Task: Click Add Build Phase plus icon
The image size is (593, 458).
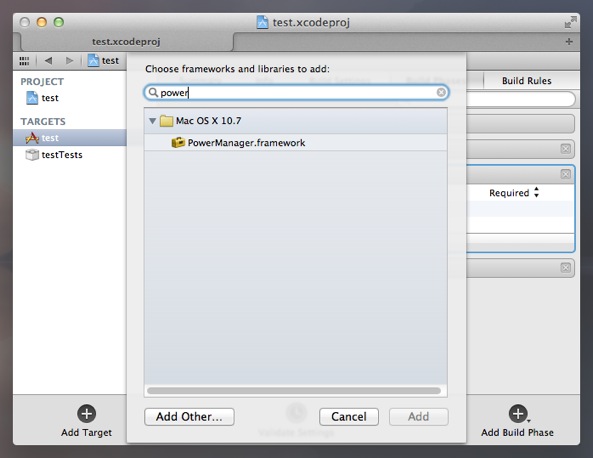Action: (x=518, y=414)
